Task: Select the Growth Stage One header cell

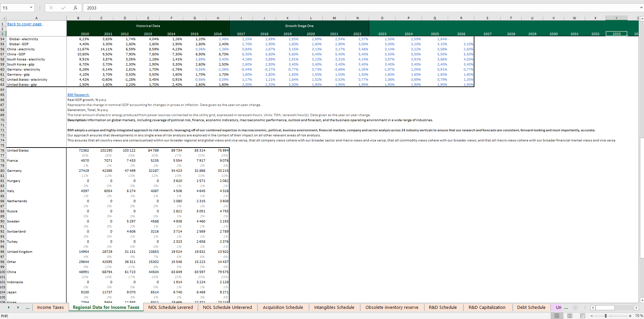Action: click(299, 26)
